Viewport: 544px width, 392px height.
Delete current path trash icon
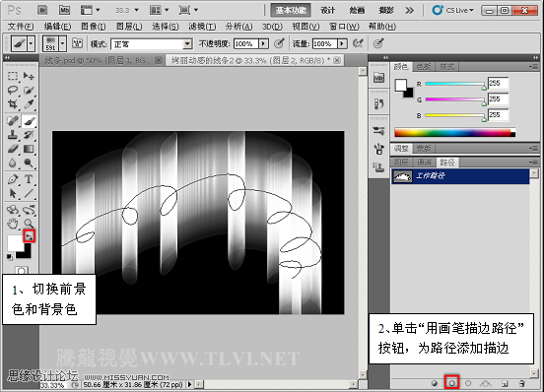tap(521, 383)
